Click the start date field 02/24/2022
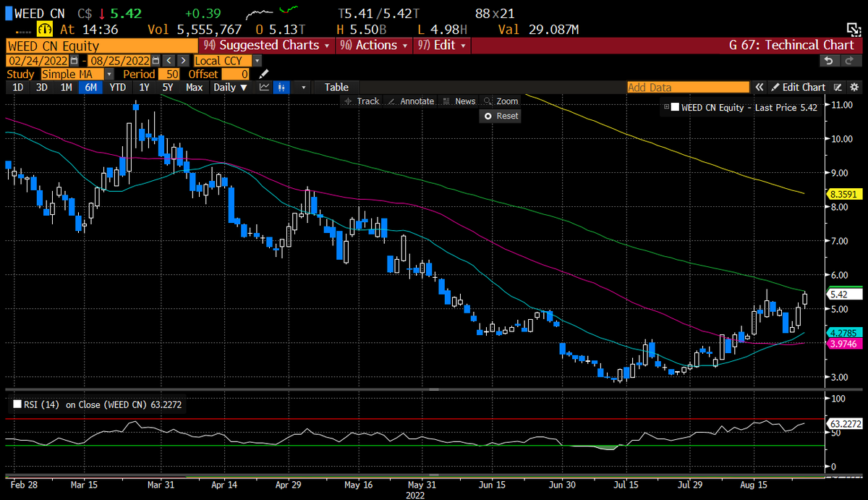868x500 pixels. pos(37,61)
